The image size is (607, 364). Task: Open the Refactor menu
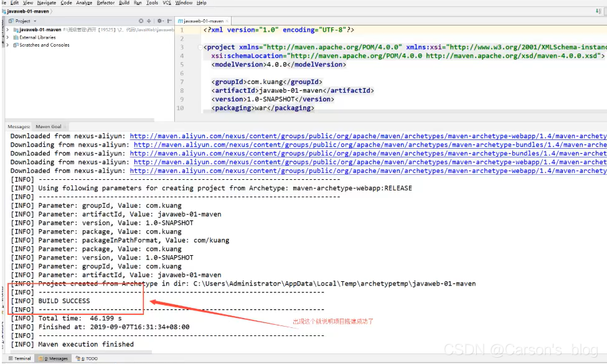[106, 2]
